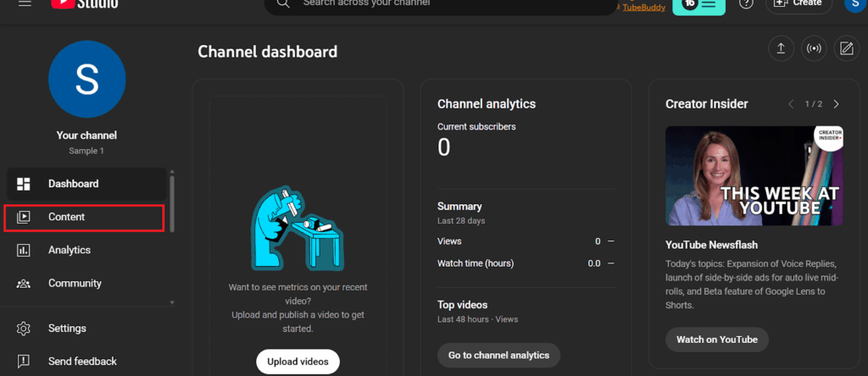Click the Go live broadcast icon
The image size is (868, 376).
click(813, 48)
